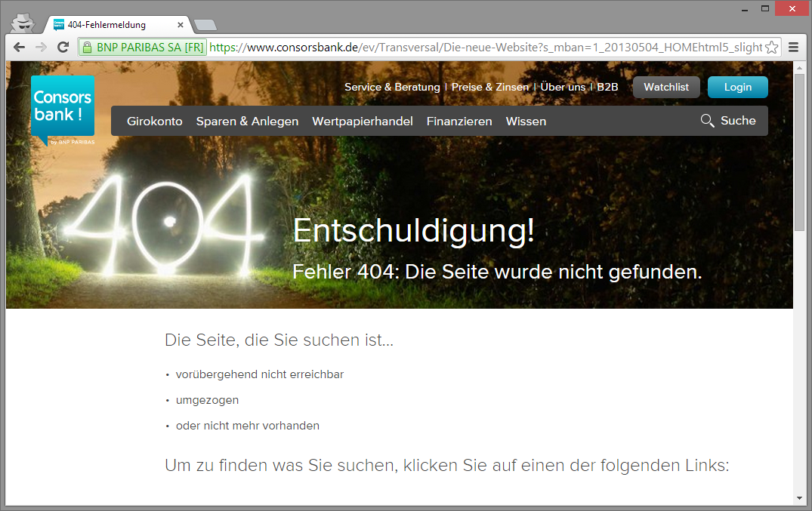
Task: Reload the page with the refresh icon
Action: (x=63, y=47)
